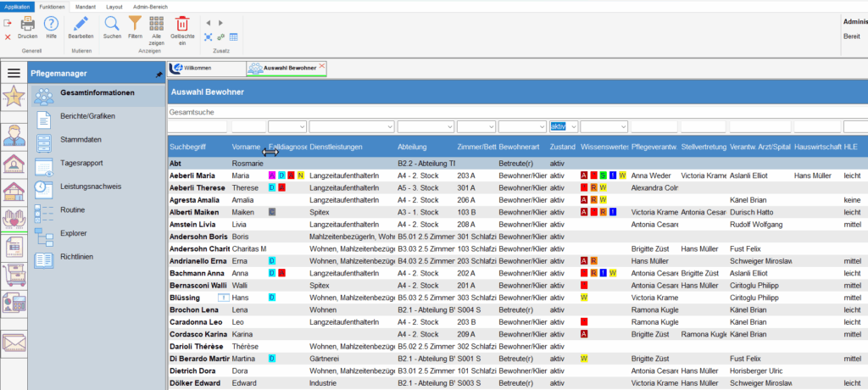Open Tagesrapport in Pflegemanager panel
This screenshot has width=868, height=390.
point(83,163)
